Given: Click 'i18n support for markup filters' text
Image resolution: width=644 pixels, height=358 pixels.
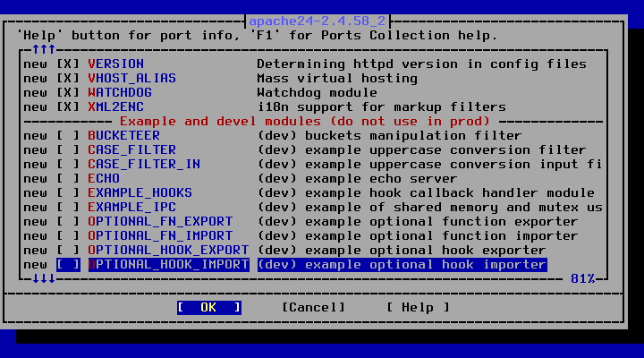Looking at the screenshot, I should point(382,107).
